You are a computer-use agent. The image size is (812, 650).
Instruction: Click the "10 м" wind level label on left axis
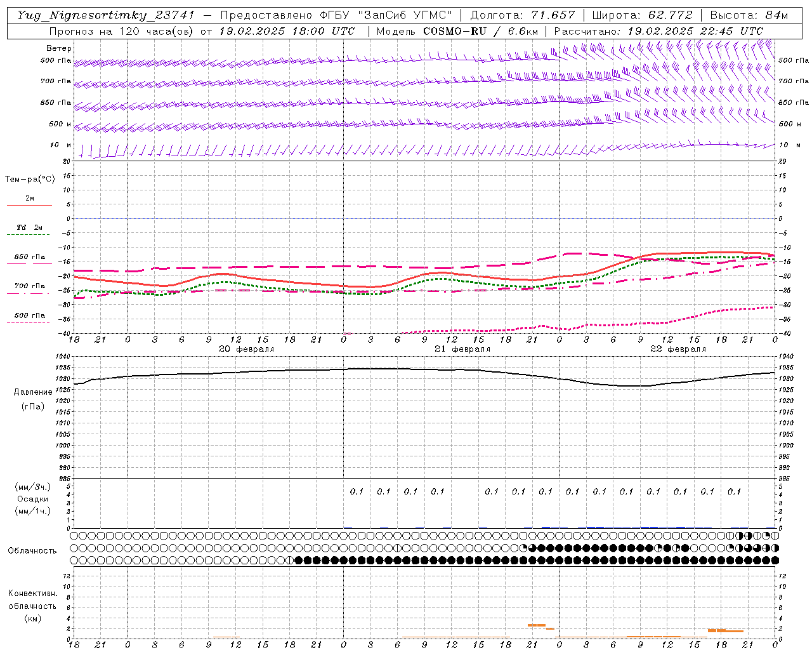coord(61,145)
